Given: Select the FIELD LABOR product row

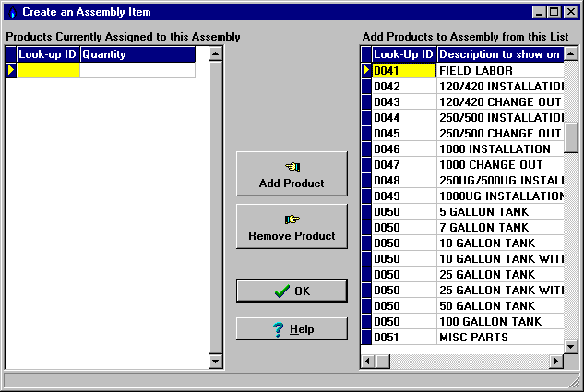Looking at the screenshot, I should coord(499,70).
